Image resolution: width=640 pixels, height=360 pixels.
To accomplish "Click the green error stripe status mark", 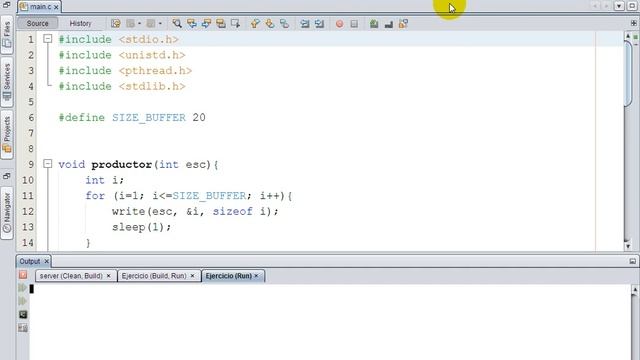I will (x=636, y=37).
